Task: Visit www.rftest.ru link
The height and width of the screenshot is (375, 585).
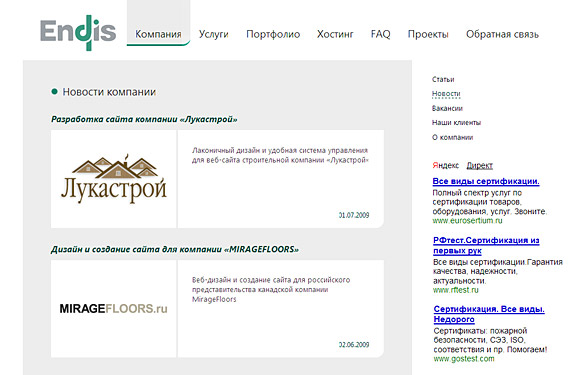Action: (456, 290)
